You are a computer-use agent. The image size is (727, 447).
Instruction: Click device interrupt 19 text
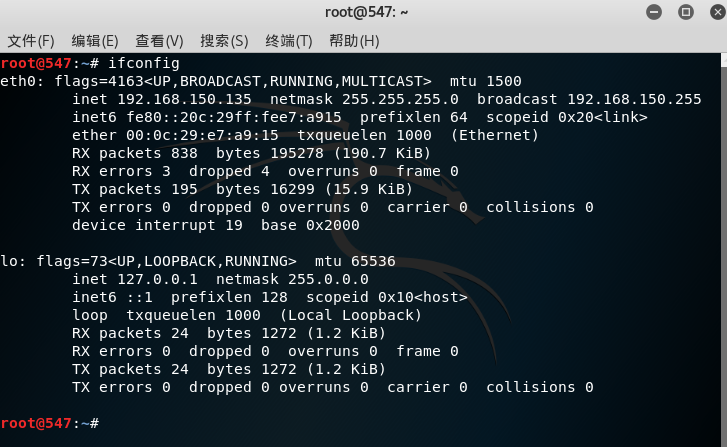157,225
